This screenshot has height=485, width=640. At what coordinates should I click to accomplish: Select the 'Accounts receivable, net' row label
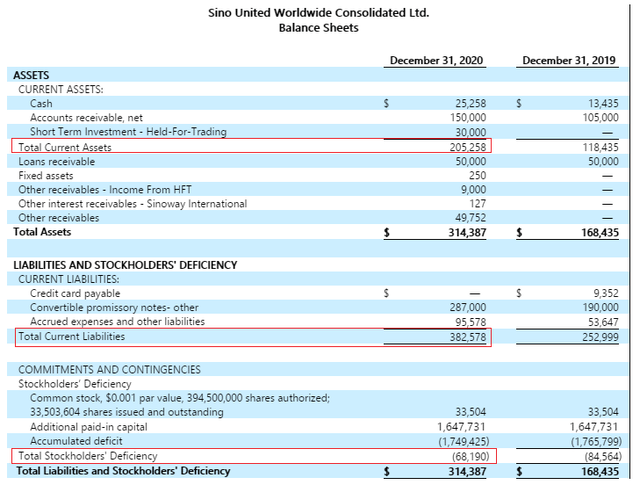pos(86,118)
